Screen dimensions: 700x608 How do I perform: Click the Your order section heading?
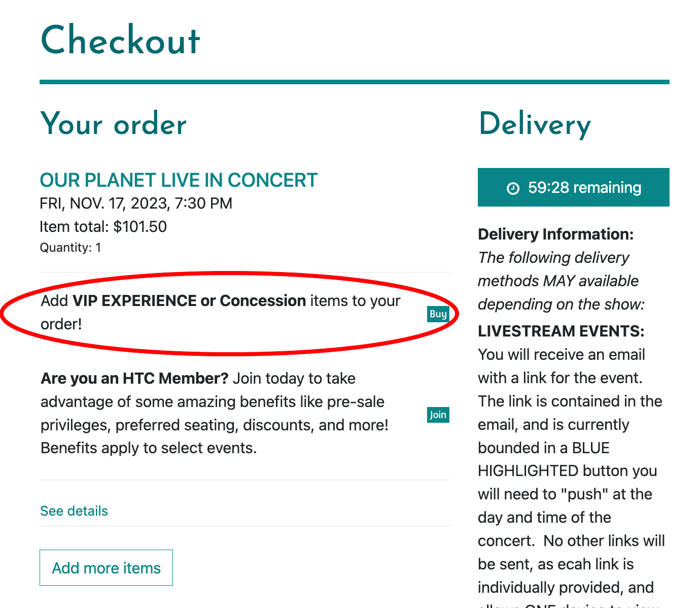click(114, 124)
